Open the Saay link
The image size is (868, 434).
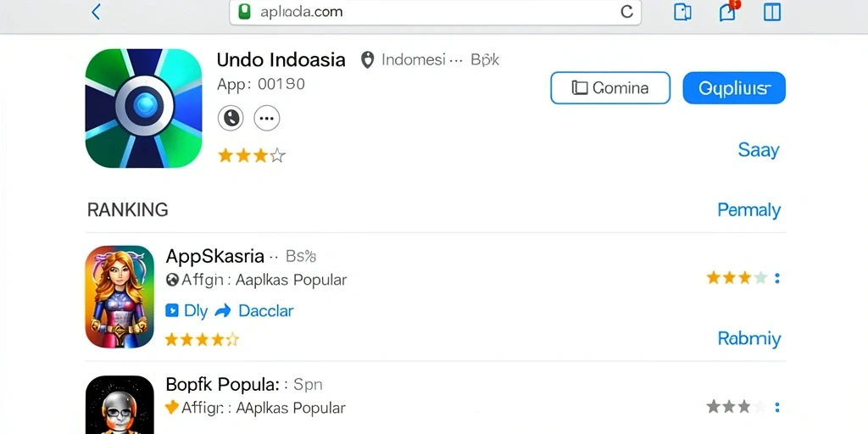click(759, 150)
